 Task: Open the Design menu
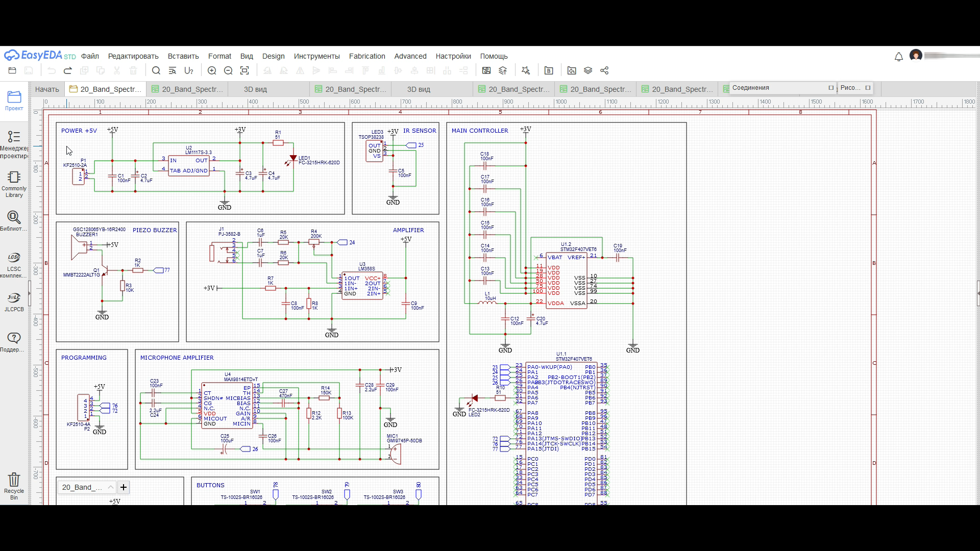click(273, 56)
